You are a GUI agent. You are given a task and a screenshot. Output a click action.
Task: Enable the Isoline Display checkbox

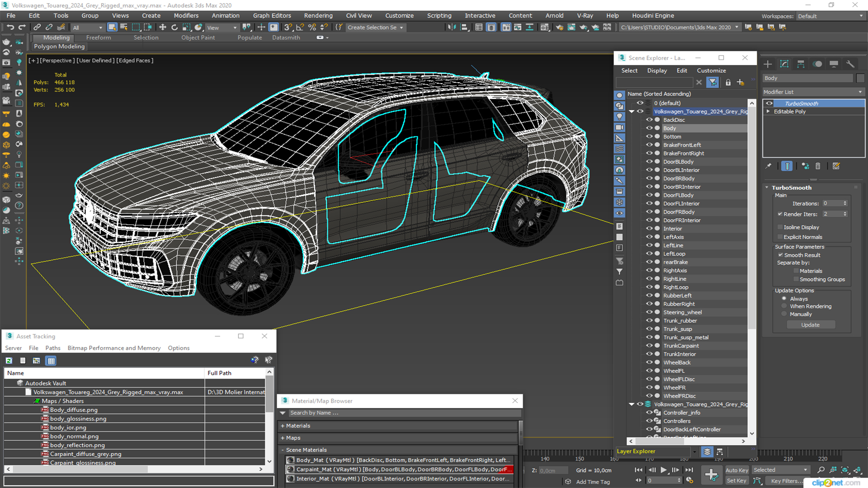(x=780, y=227)
